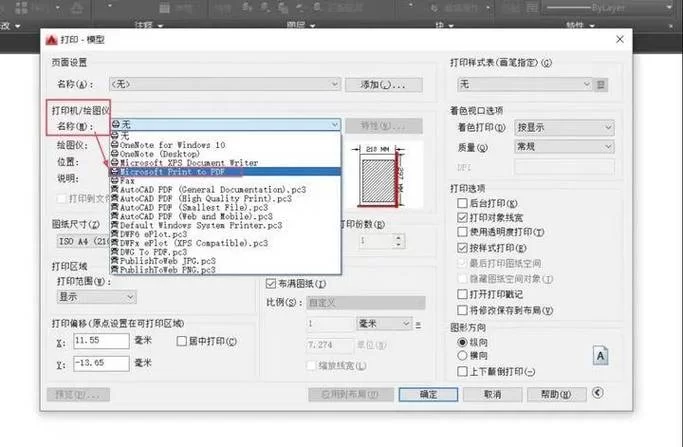Uncheck 打印对象线宽 checkbox
The image size is (683, 447).
pos(462,217)
